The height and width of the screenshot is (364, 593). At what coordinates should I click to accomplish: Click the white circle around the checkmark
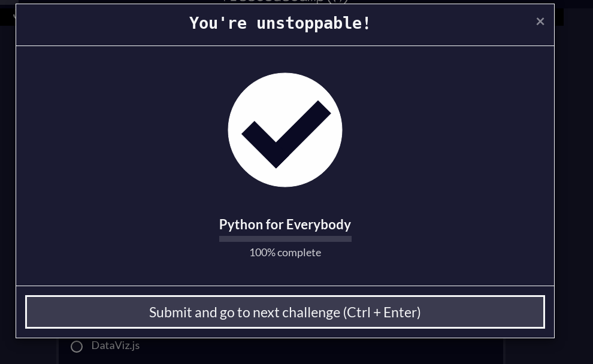tap(285, 130)
